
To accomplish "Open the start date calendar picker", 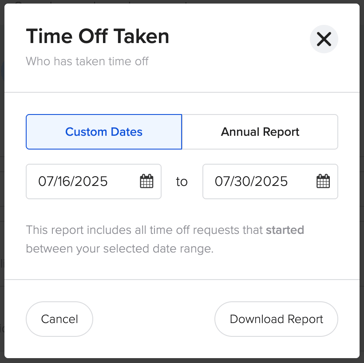I will pyautogui.click(x=146, y=181).
